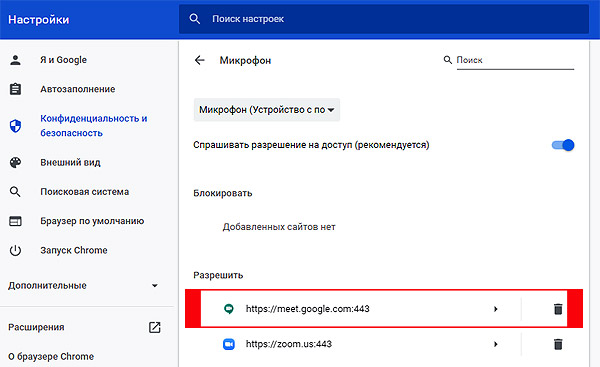Click the shield icon for Конфиденциальность и безопасность
The image size is (600, 367).
15,126
